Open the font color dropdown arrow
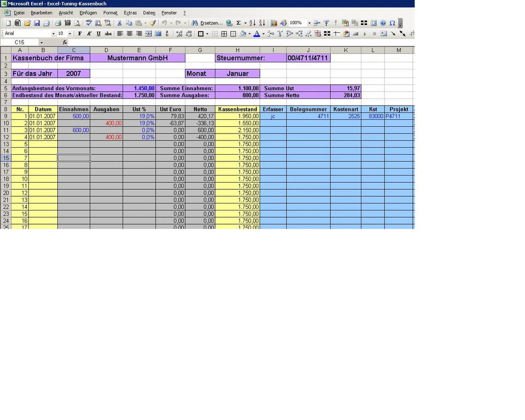Image resolution: width=525 pixels, height=420 pixels. tap(263, 33)
